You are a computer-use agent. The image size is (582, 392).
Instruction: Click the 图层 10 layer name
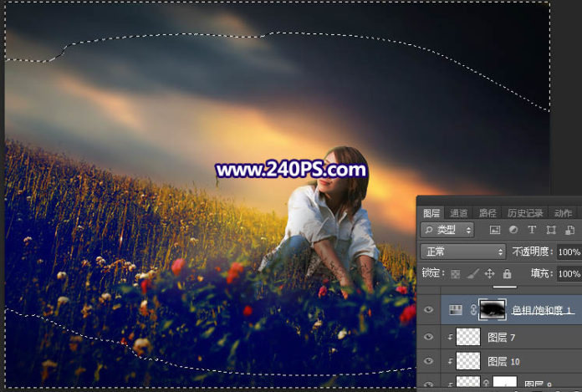[503, 361]
